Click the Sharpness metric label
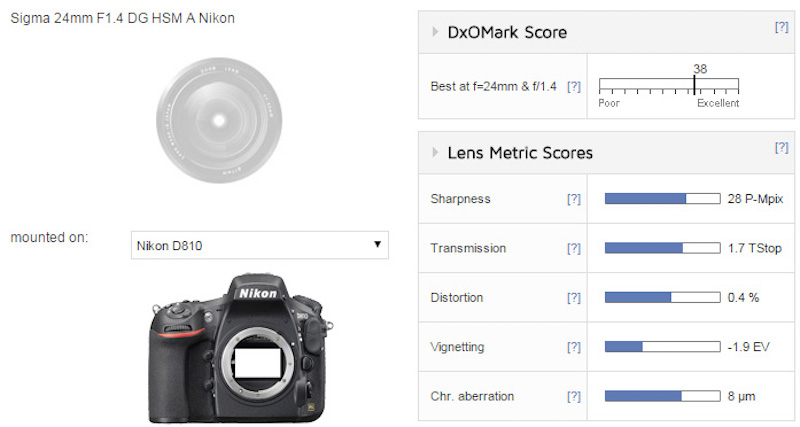The image size is (800, 427). (x=460, y=199)
